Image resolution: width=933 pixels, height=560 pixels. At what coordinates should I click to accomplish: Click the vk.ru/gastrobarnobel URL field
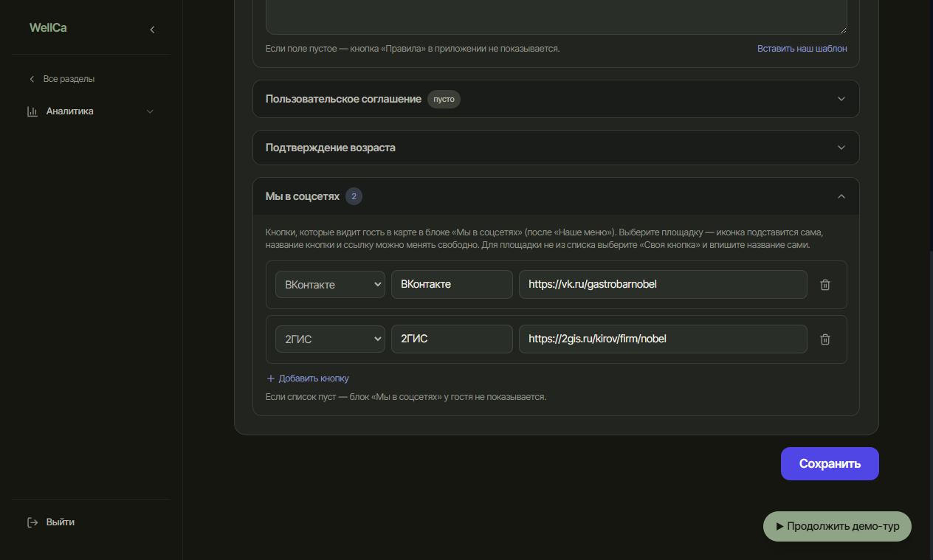663,284
